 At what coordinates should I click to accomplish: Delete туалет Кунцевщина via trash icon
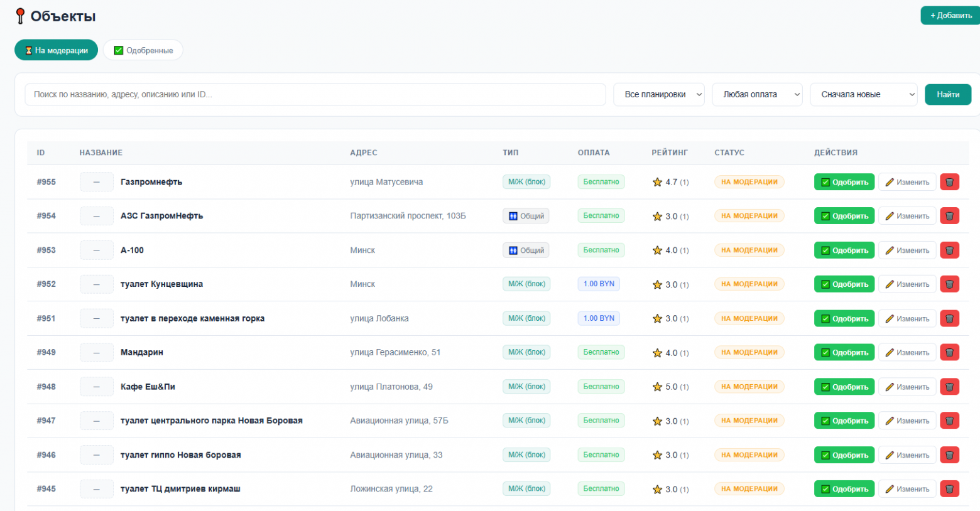tap(949, 284)
